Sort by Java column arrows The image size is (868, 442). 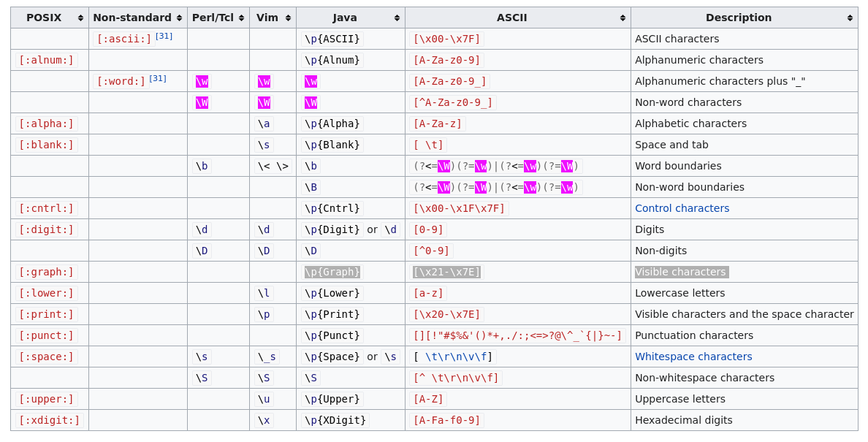[x=397, y=18]
